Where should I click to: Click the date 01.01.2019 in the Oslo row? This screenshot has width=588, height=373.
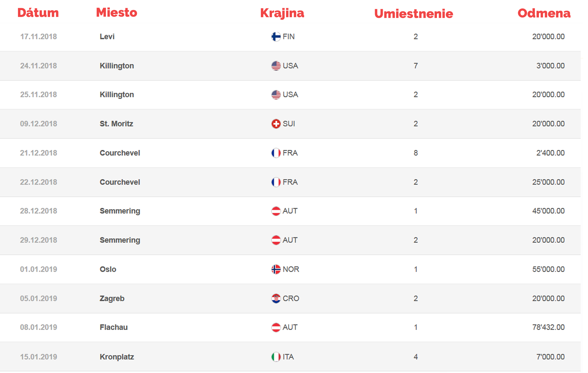pos(38,269)
